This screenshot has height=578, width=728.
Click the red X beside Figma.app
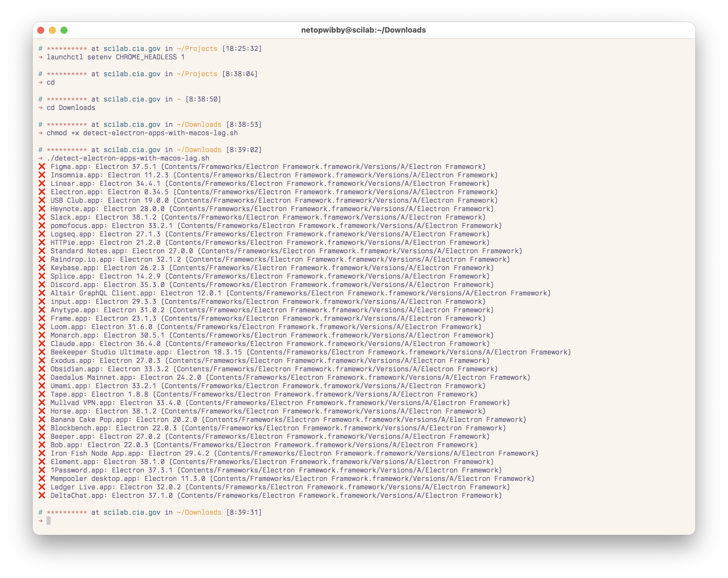pyautogui.click(x=42, y=166)
